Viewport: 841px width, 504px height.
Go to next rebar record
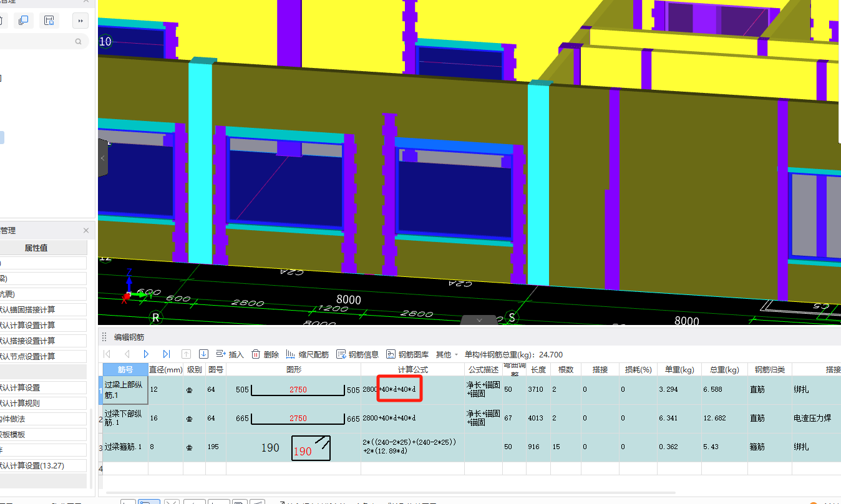tap(146, 354)
